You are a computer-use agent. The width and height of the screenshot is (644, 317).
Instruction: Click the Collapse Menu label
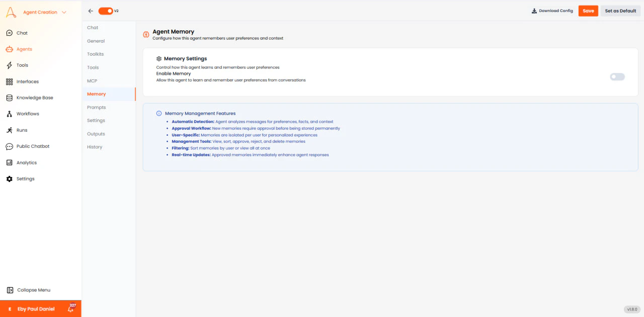pyautogui.click(x=34, y=290)
